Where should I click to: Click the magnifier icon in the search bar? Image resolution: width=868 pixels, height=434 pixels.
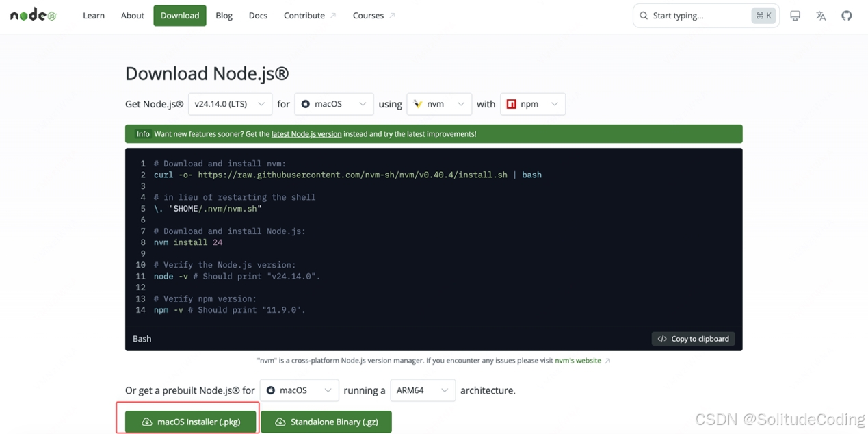(x=644, y=15)
